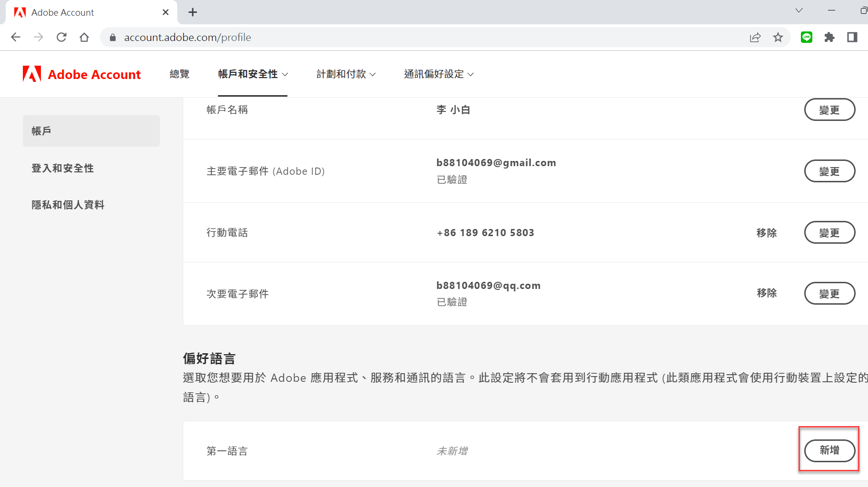868x487 pixels.
Task: Minimize the browser window
Action: click(832, 10)
